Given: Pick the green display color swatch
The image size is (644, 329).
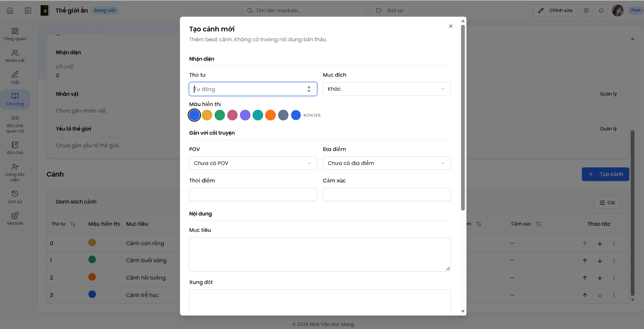Looking at the screenshot, I should point(220,115).
